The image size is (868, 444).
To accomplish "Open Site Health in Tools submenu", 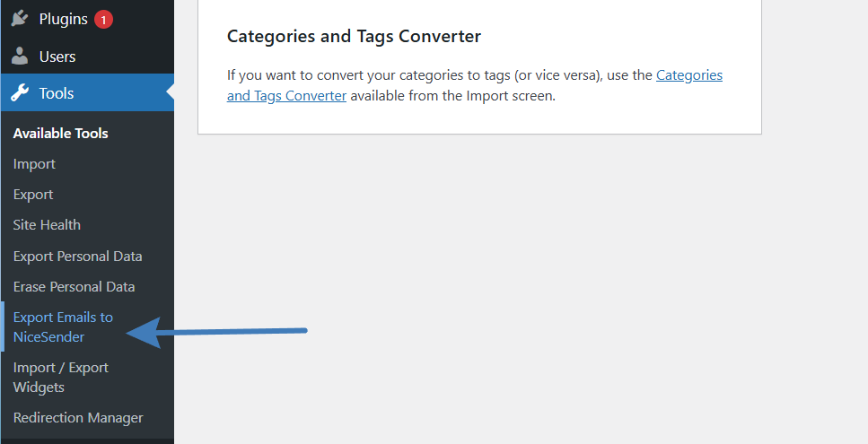I will 47,225.
